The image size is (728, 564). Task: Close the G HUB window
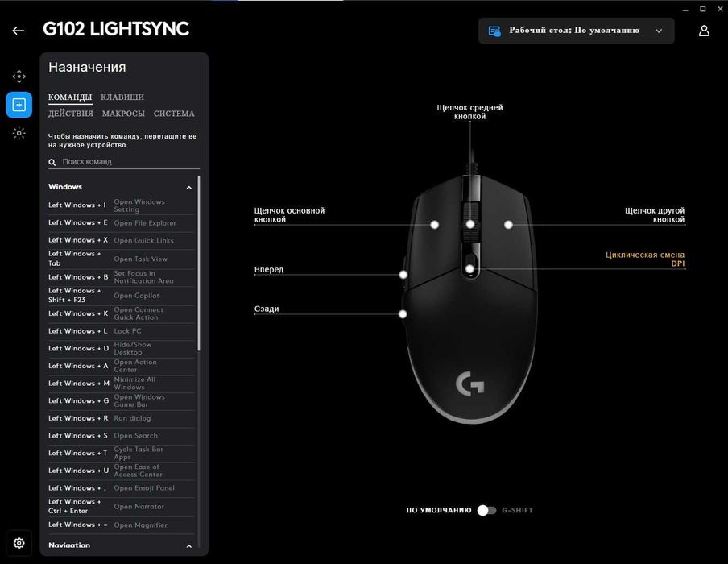click(720, 10)
